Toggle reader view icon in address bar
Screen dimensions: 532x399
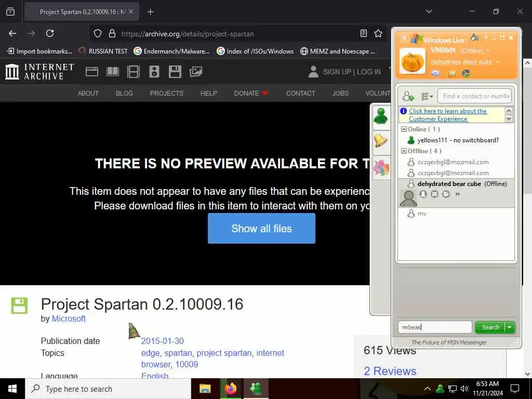point(363,33)
